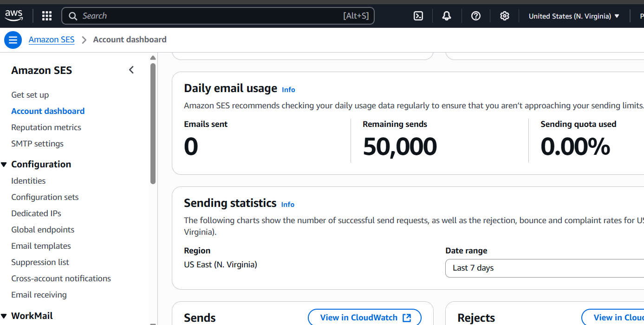Screen dimensions: 644x325
Task: Collapse the WorkMail section in sidebar
Action: coord(4,316)
